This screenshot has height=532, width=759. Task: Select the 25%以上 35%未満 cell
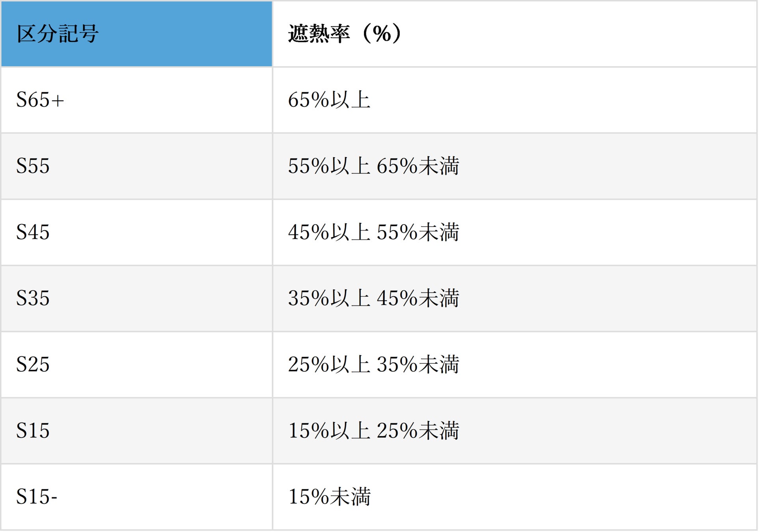click(515, 365)
